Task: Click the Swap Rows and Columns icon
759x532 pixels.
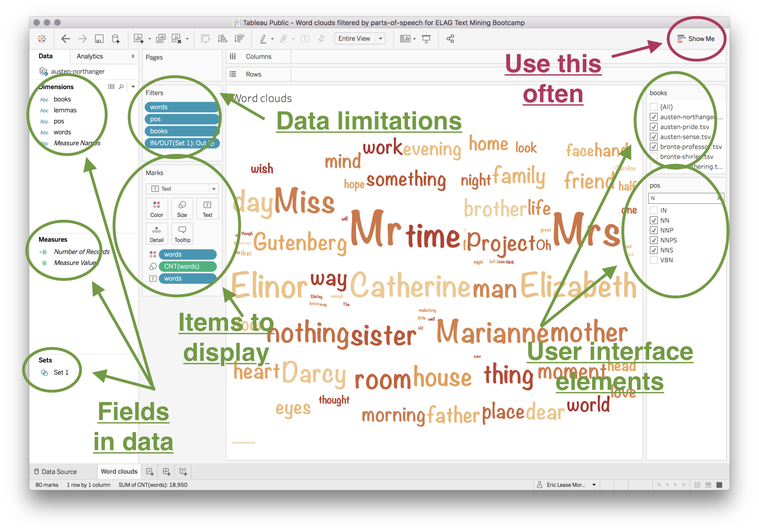Action: click(206, 39)
